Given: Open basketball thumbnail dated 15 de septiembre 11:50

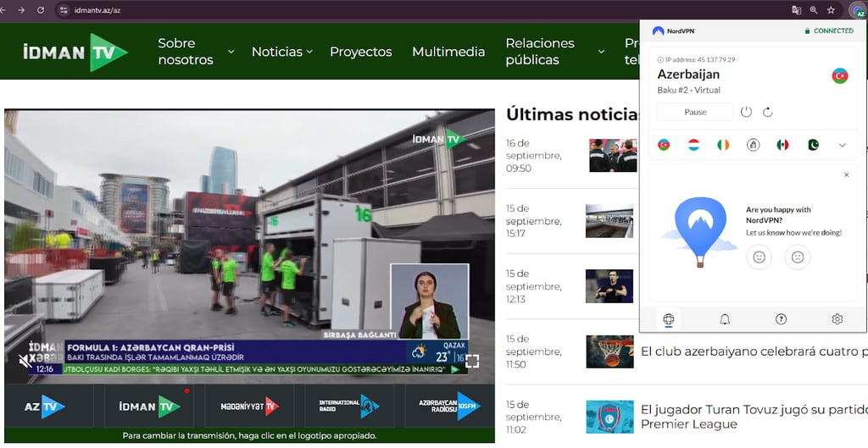Looking at the screenshot, I should (609, 351).
